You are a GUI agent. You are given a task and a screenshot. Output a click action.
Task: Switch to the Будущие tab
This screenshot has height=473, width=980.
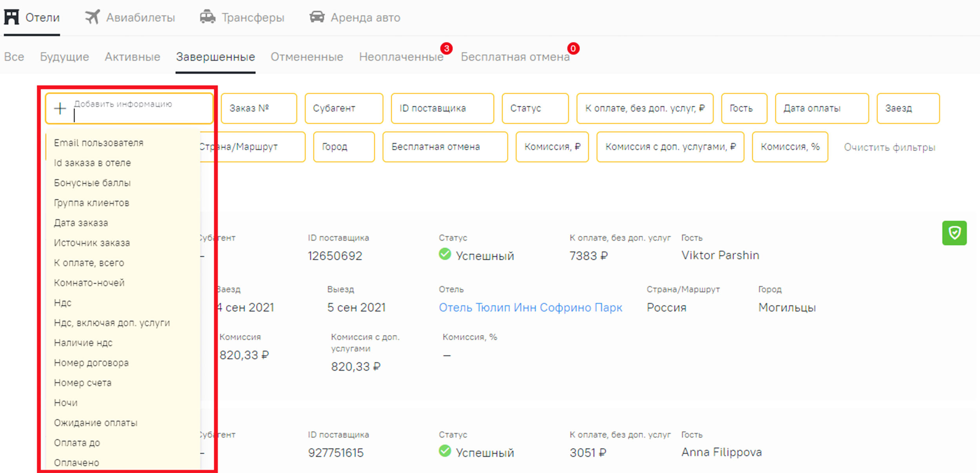pyautogui.click(x=64, y=57)
